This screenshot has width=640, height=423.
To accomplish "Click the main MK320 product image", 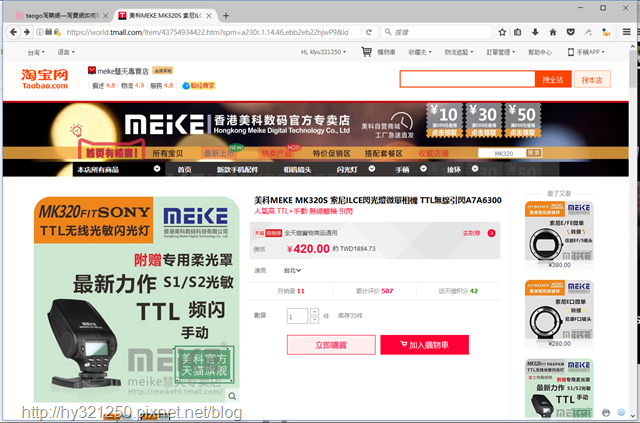I will coord(136,299).
